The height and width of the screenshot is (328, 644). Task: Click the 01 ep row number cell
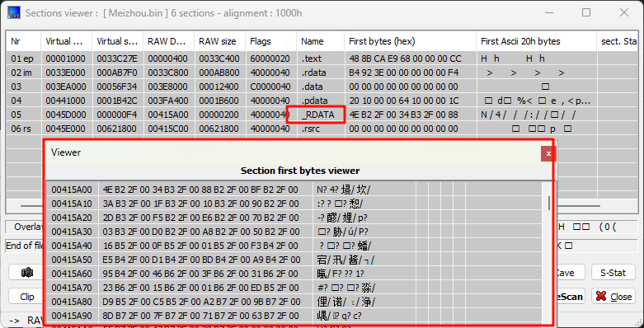coord(23,59)
